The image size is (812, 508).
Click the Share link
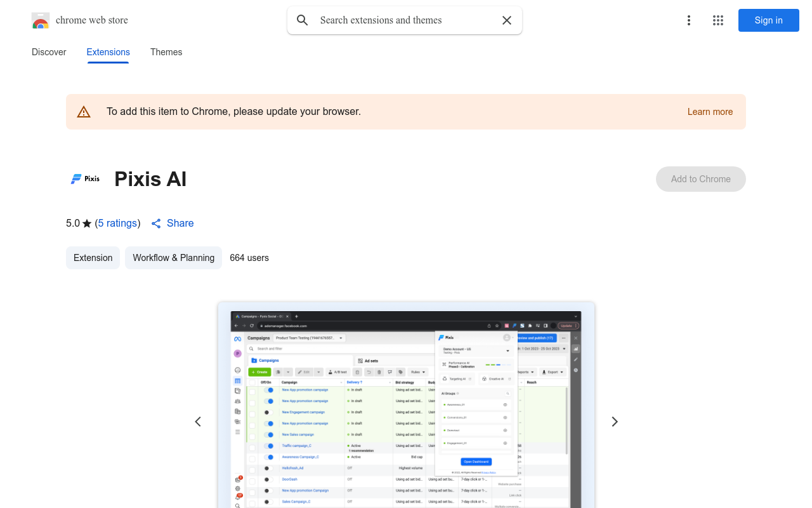coord(180,224)
